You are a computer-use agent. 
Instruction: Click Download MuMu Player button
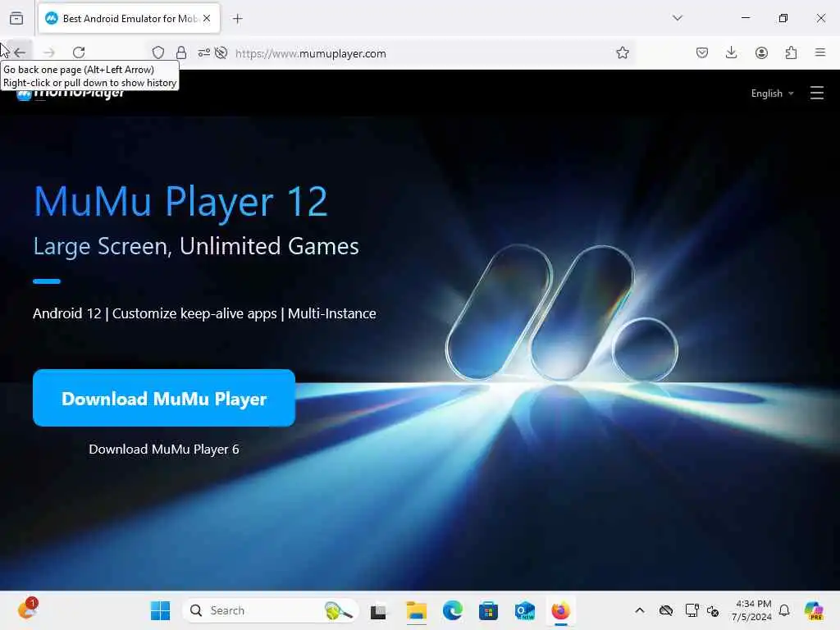tap(164, 398)
